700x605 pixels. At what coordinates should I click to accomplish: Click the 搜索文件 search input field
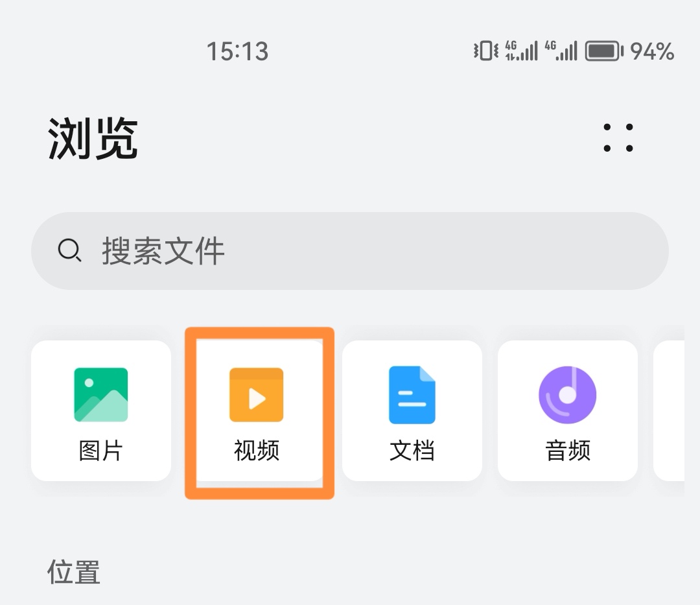click(x=350, y=251)
